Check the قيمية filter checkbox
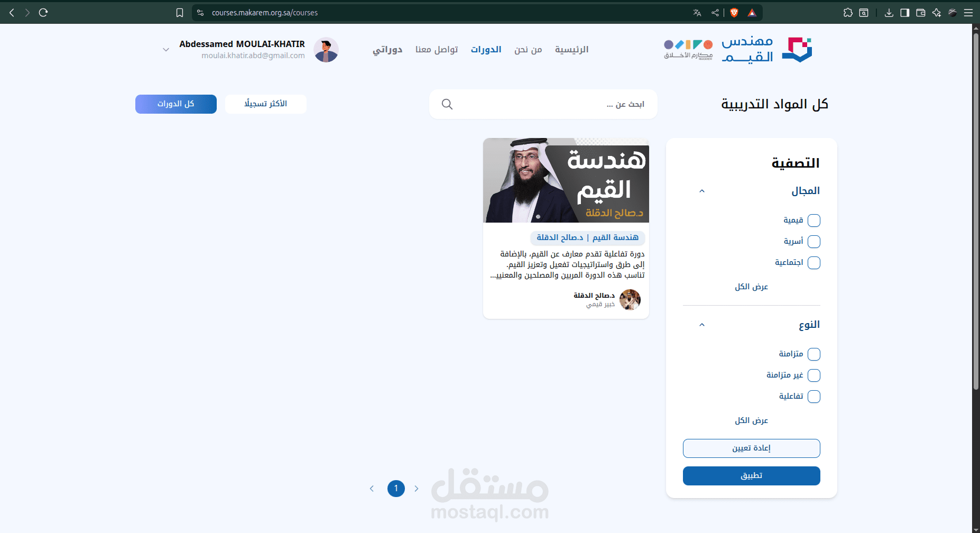 click(x=814, y=220)
